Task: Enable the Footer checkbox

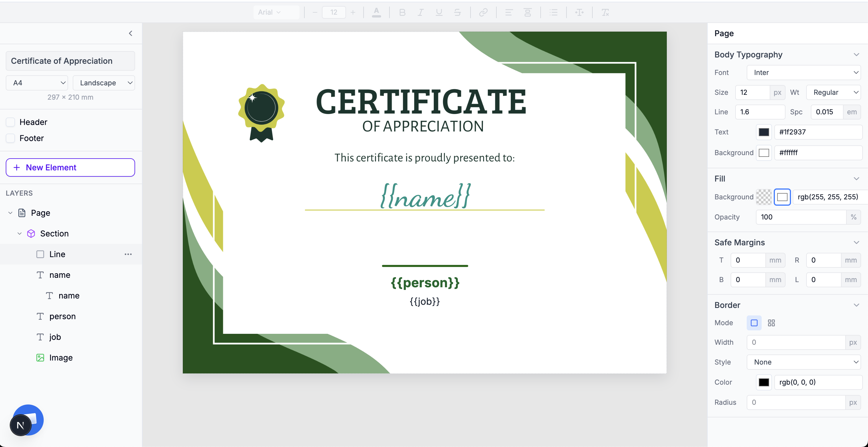Action: click(10, 138)
